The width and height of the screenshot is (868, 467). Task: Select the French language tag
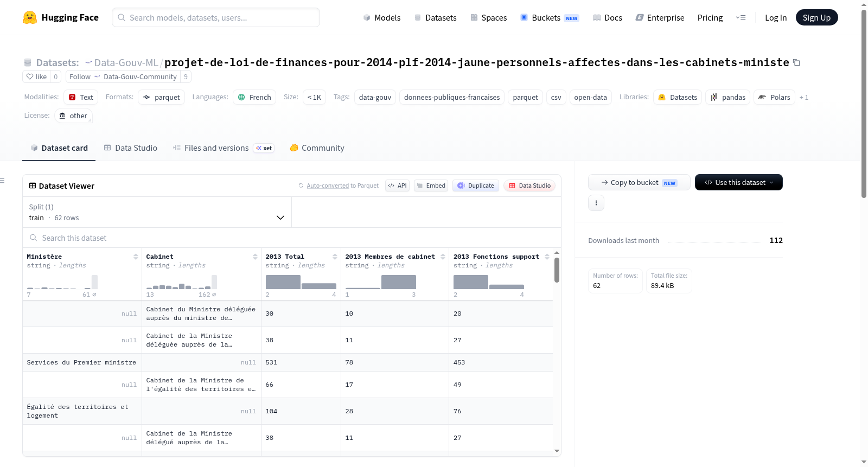click(254, 97)
